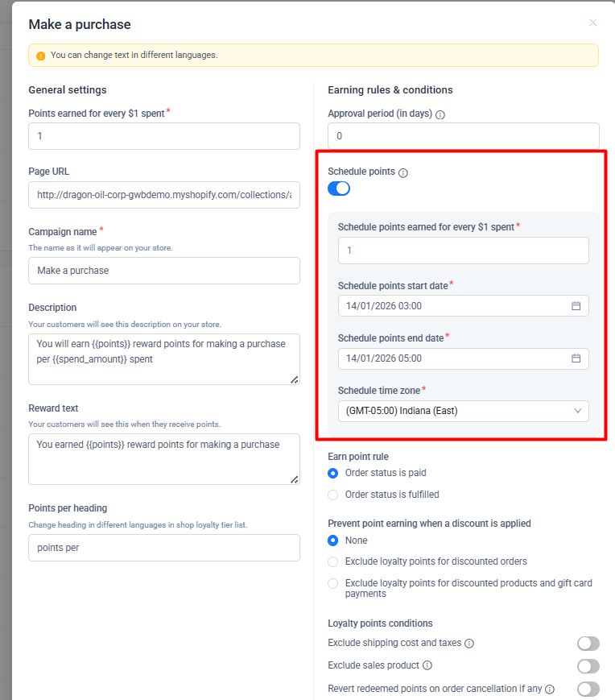Click the Approval period info icon

[x=440, y=114]
